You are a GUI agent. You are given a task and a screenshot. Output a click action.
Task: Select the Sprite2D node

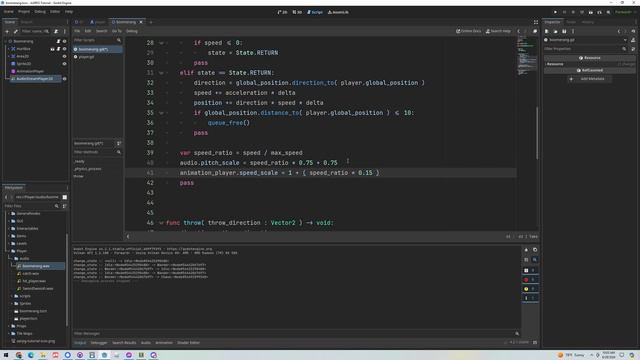pos(24,64)
